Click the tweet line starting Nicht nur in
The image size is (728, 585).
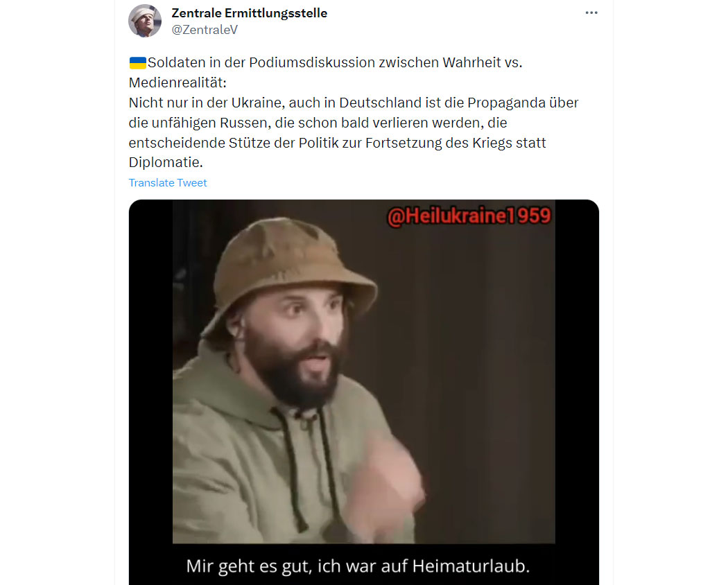point(354,103)
